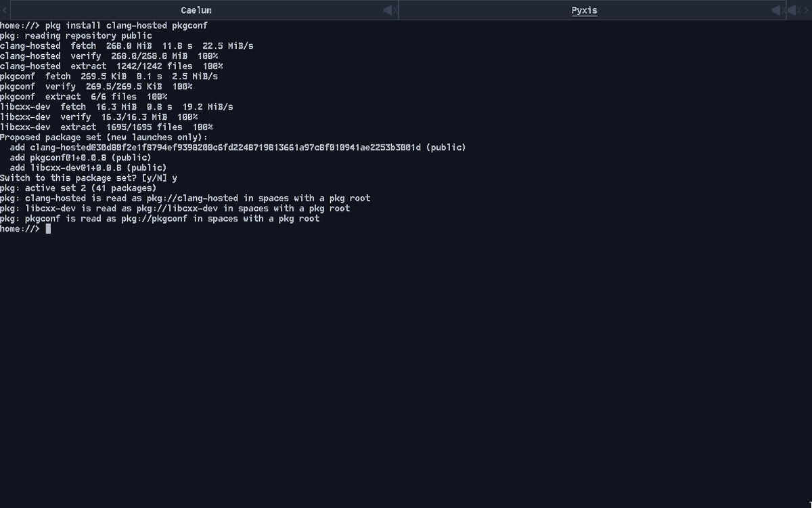This screenshot has height=508, width=812.
Task: Click the terminal cursor at the last prompt
Action: coord(48,229)
